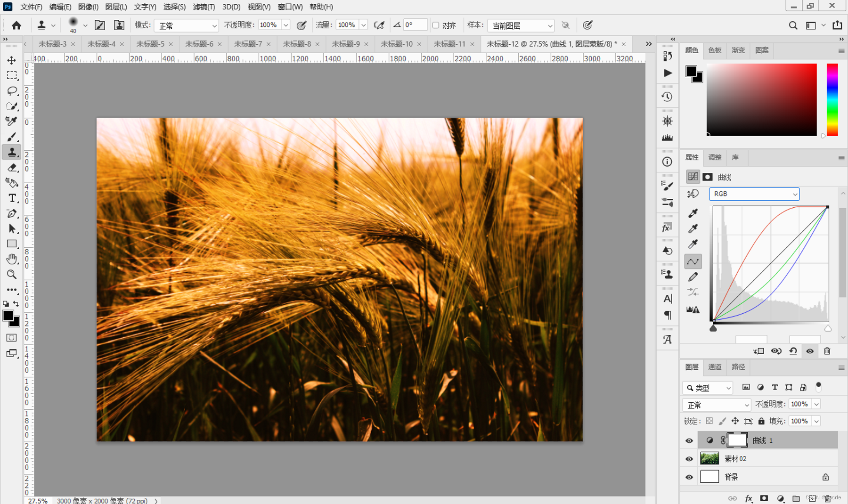Create a new group with folder button
This screenshot has height=504, width=848.
pyautogui.click(x=796, y=498)
